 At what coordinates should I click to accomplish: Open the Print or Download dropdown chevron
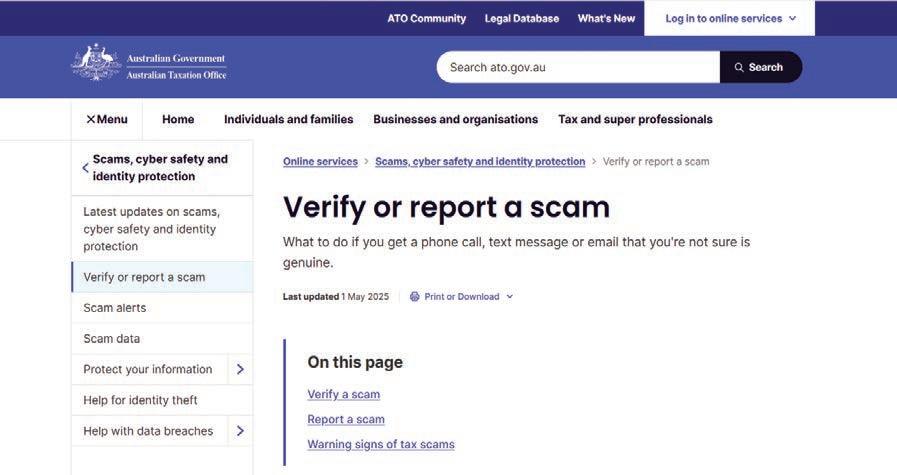[x=510, y=296]
